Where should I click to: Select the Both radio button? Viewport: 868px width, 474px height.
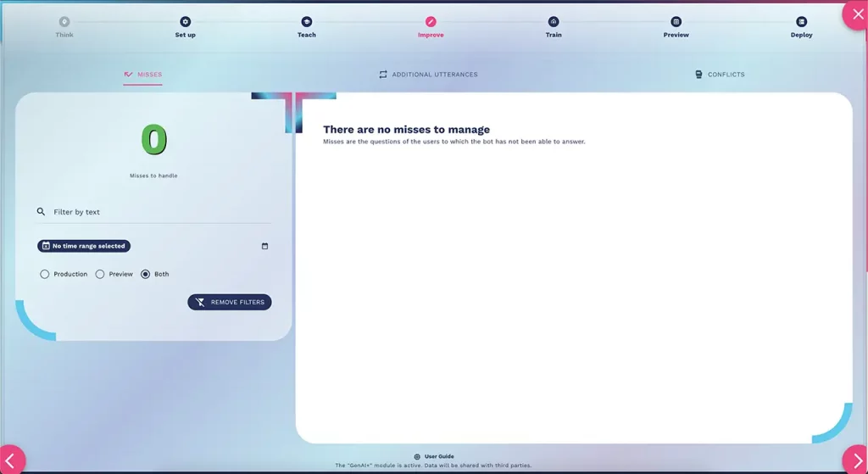[145, 274]
